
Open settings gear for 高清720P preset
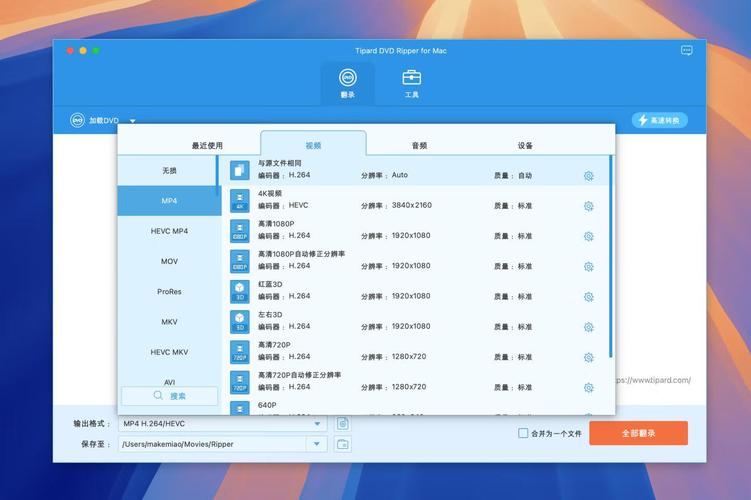click(589, 357)
